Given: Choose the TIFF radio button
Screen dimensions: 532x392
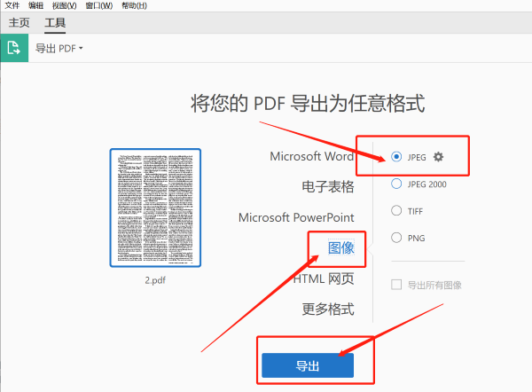Looking at the screenshot, I should (396, 211).
